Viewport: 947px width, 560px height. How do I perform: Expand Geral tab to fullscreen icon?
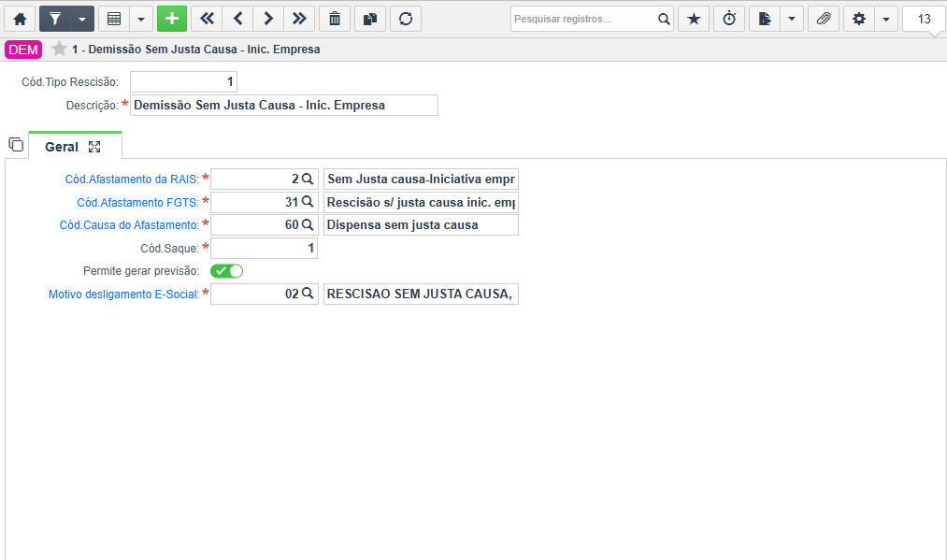[x=94, y=147]
